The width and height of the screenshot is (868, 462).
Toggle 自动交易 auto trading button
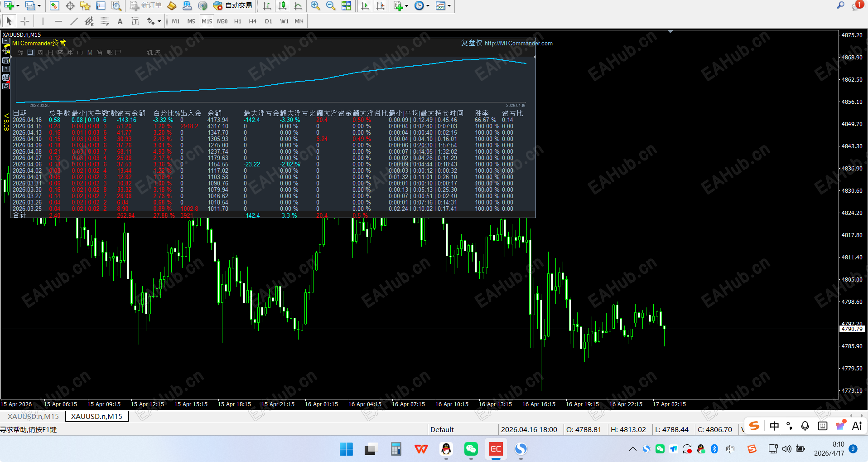233,5
